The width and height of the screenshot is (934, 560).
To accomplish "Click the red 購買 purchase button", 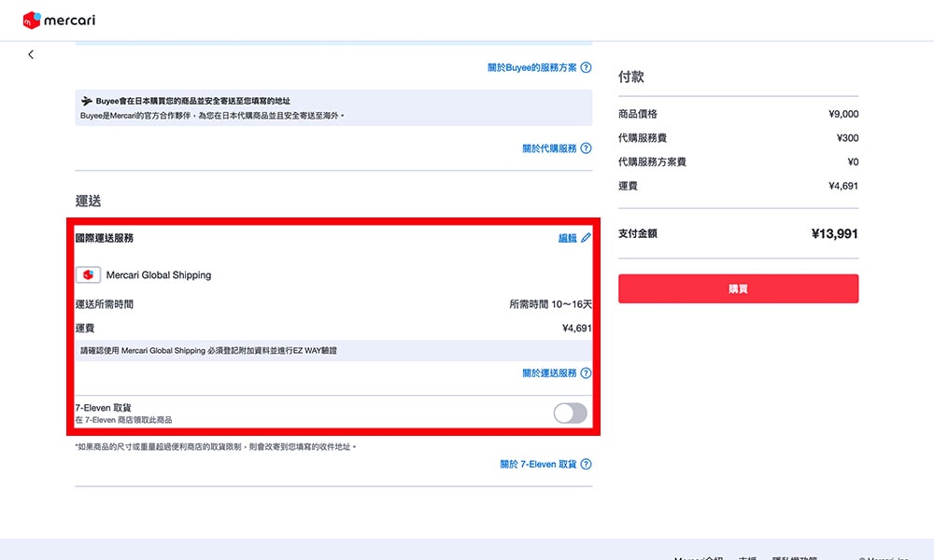I will tap(738, 288).
